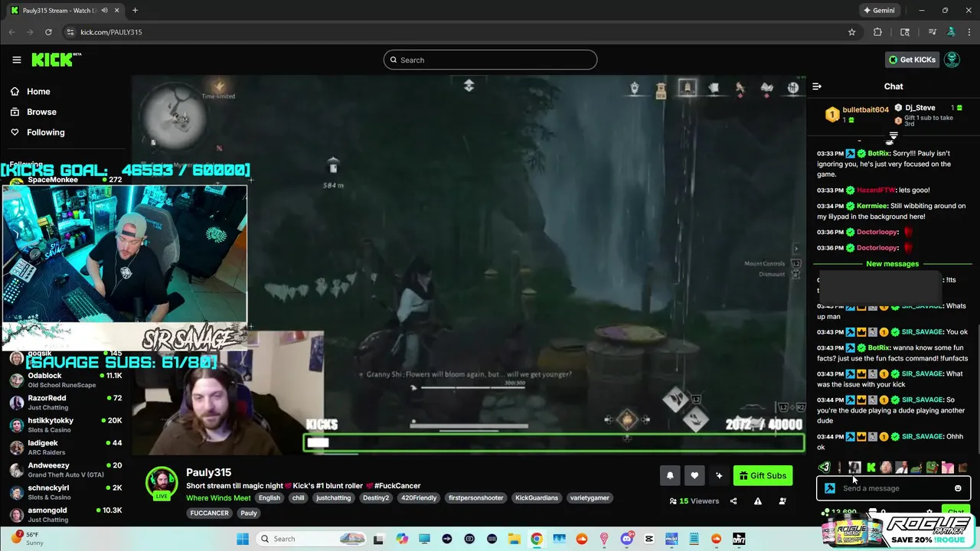Viewport: 980px width, 551px height.
Task: Open Where Winds Meet category
Action: [218, 497]
